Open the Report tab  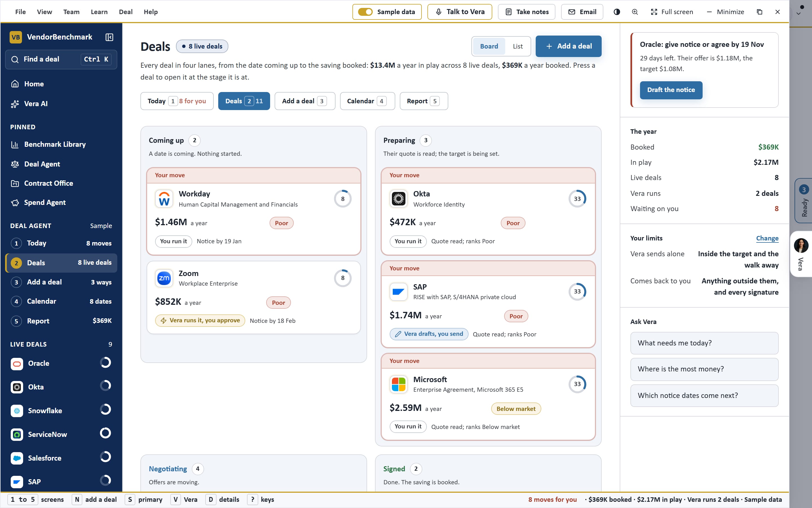[423, 101]
